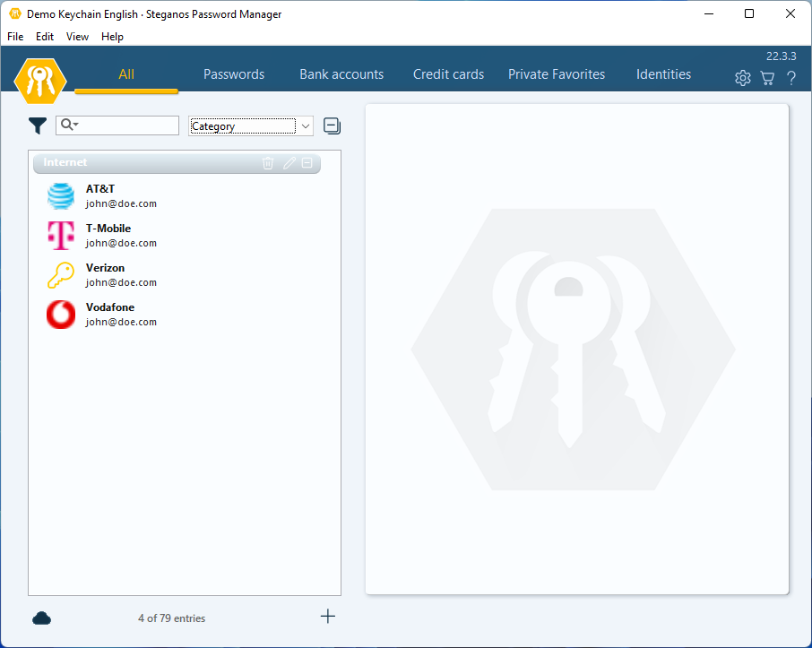This screenshot has width=812, height=648.
Task: Close the Steganos Password Manager window
Action: pyautogui.click(x=790, y=13)
